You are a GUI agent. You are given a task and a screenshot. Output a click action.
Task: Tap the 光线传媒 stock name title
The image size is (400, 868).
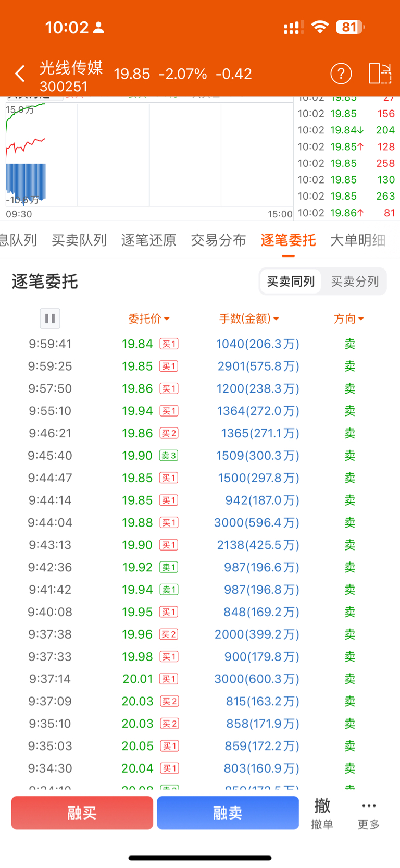[71, 68]
